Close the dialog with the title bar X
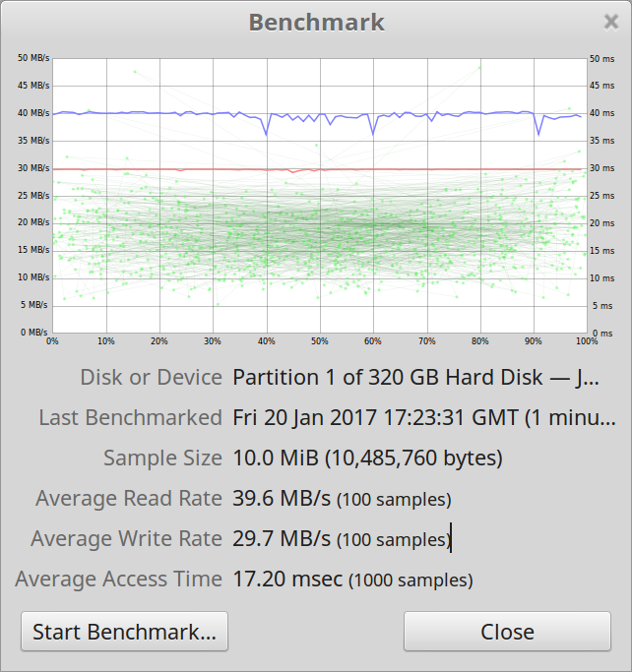632x672 pixels. click(x=610, y=22)
